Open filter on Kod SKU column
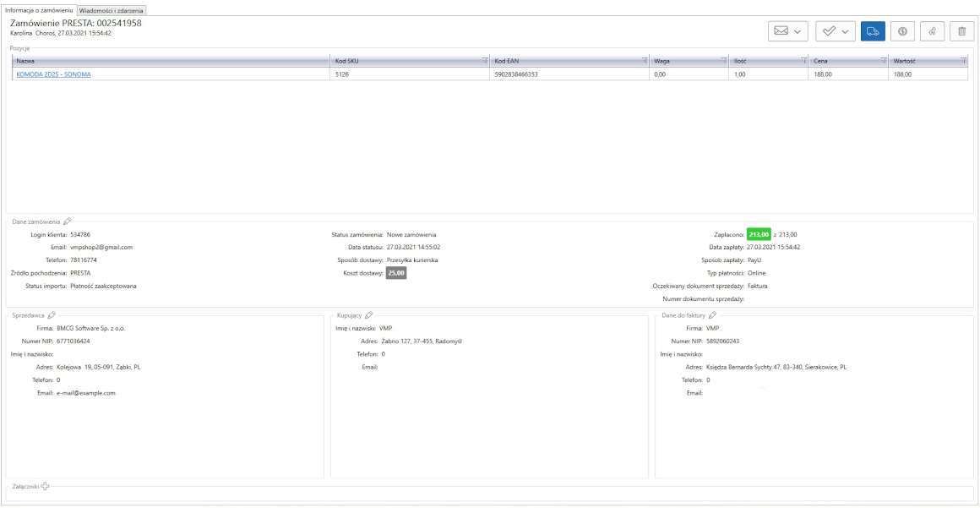980x508 pixels. pos(485,62)
